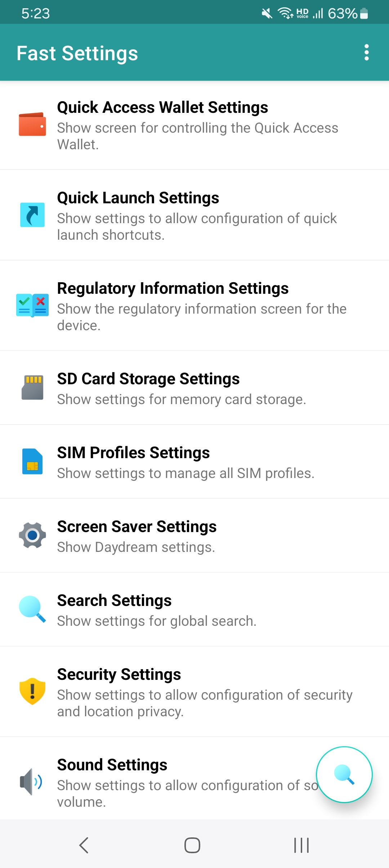This screenshot has height=868, width=389.
Task: Tap the orange Quick Access Wallet icon
Action: (32, 124)
